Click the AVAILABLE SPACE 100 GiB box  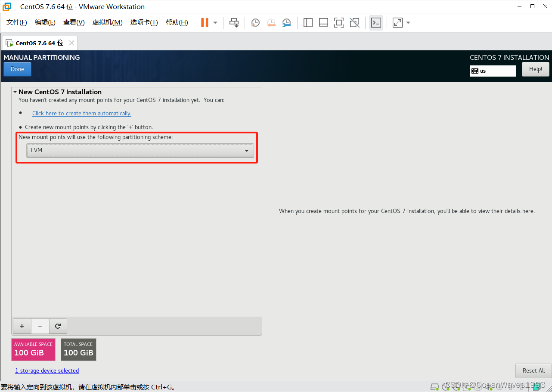(x=33, y=349)
